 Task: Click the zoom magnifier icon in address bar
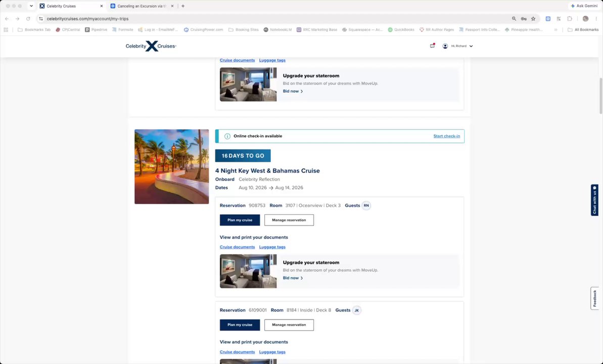514,19
